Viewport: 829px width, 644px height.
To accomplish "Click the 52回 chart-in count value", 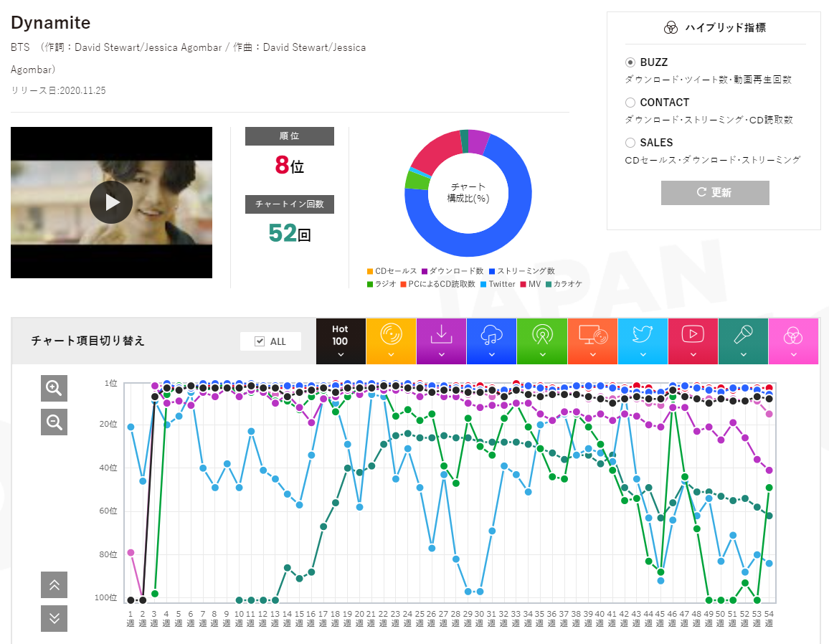I will (x=290, y=233).
